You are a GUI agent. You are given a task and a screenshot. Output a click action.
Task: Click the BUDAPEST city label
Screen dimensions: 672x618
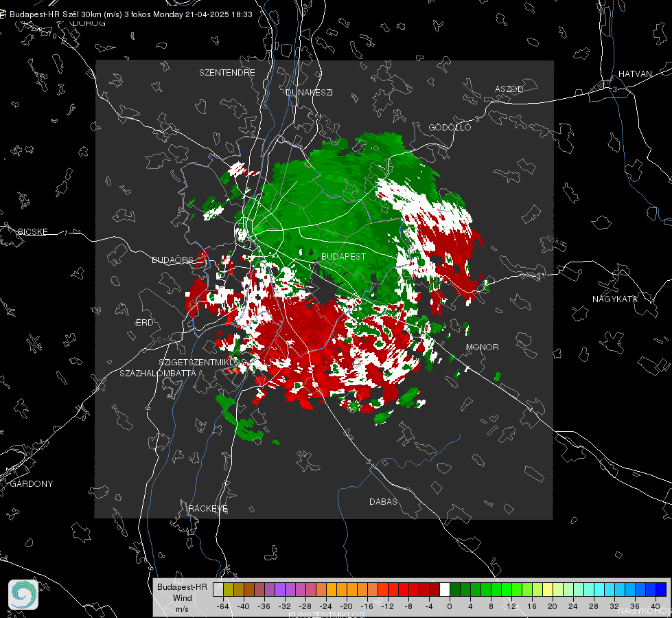(343, 256)
